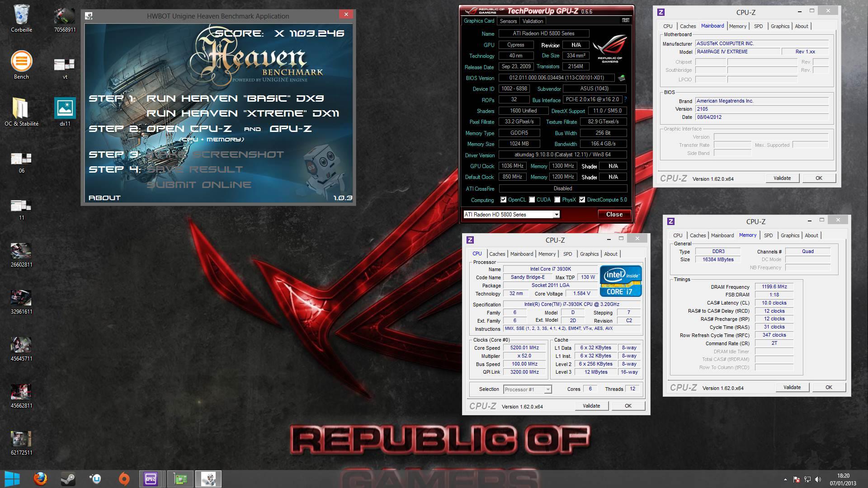868x488 pixels.
Task: Click the GPU-Z BIOS save chip icon
Action: point(622,78)
